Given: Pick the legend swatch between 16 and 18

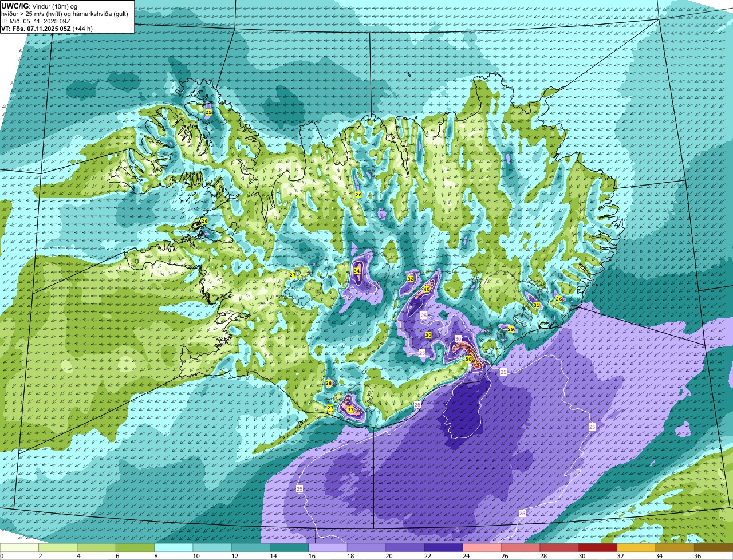Looking at the screenshot, I should pos(328,547).
